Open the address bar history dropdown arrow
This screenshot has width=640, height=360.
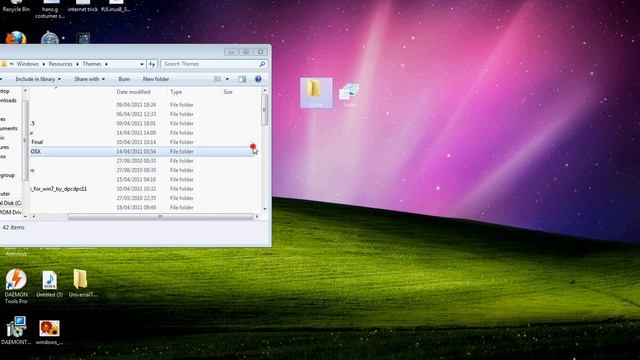142,64
